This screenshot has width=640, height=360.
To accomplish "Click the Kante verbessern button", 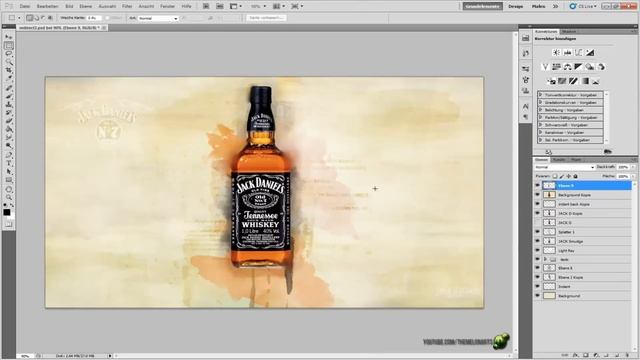I will [x=266, y=18].
